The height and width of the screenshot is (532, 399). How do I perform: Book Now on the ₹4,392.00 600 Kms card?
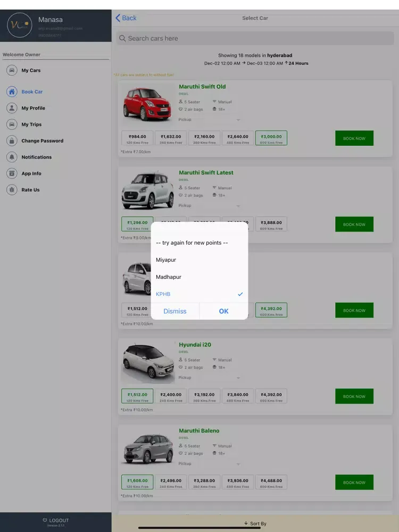click(x=354, y=310)
